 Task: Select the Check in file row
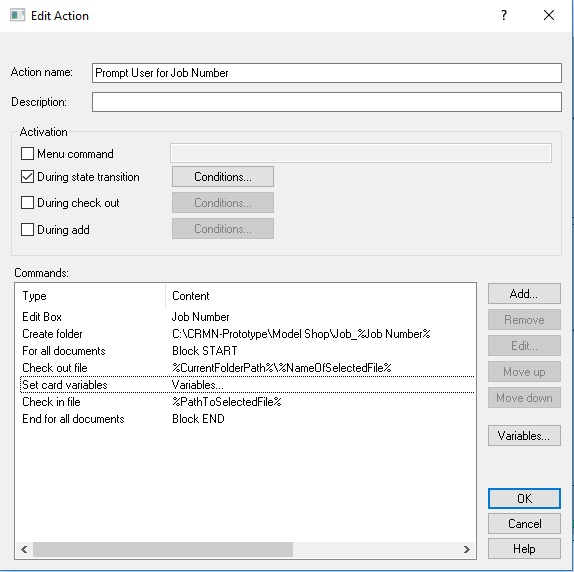(x=247, y=402)
